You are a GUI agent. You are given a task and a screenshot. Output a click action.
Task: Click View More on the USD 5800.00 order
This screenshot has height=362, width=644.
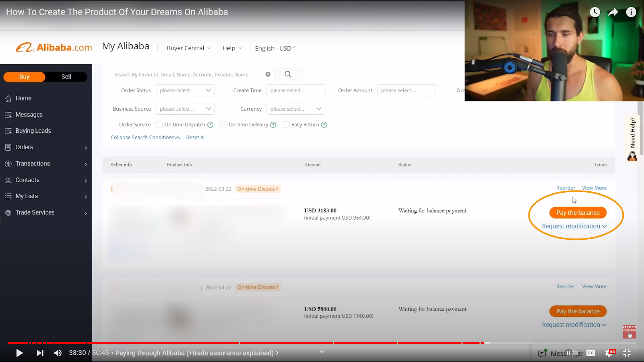(594, 286)
